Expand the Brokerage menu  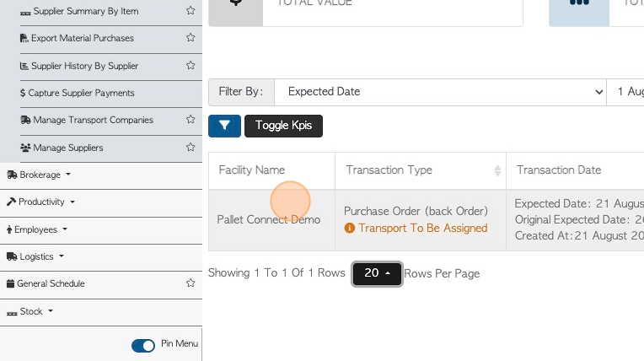(x=39, y=175)
